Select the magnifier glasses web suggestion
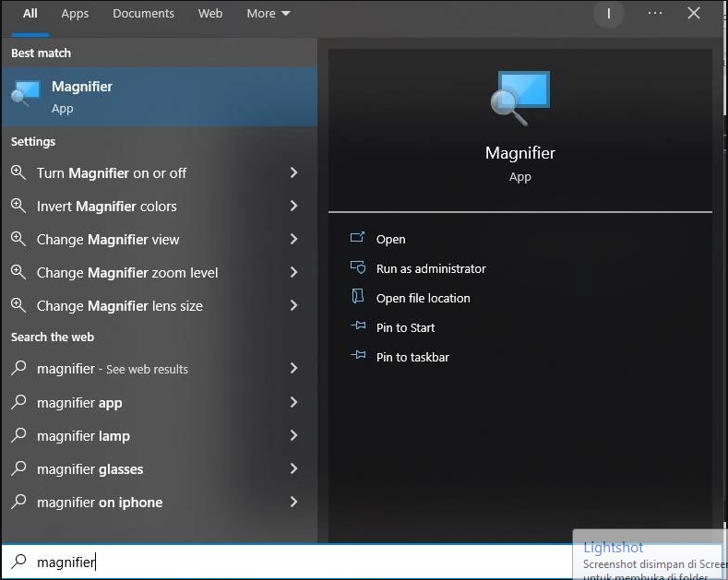Screen dimensions: 728x580 tap(160, 468)
